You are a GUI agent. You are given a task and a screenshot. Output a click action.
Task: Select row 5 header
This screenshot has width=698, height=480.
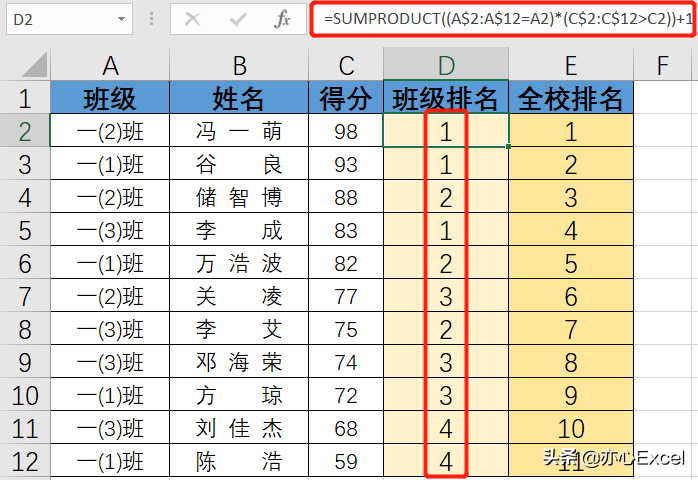point(25,229)
